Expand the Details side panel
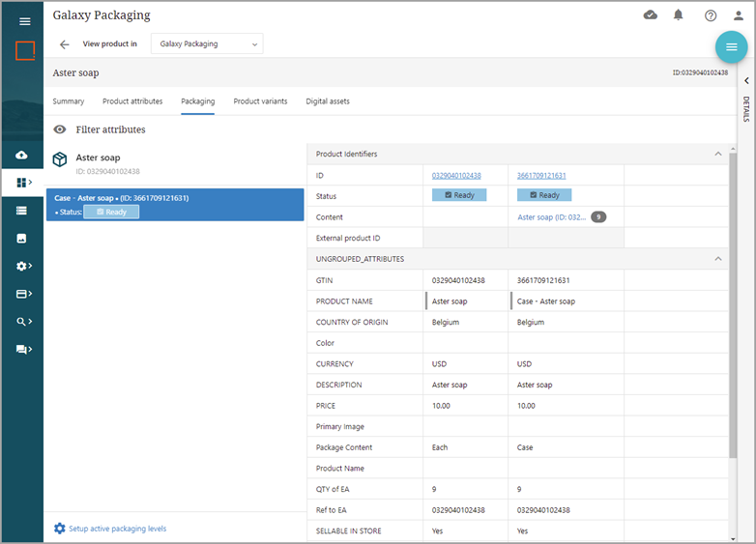The image size is (756, 544). coord(746,81)
